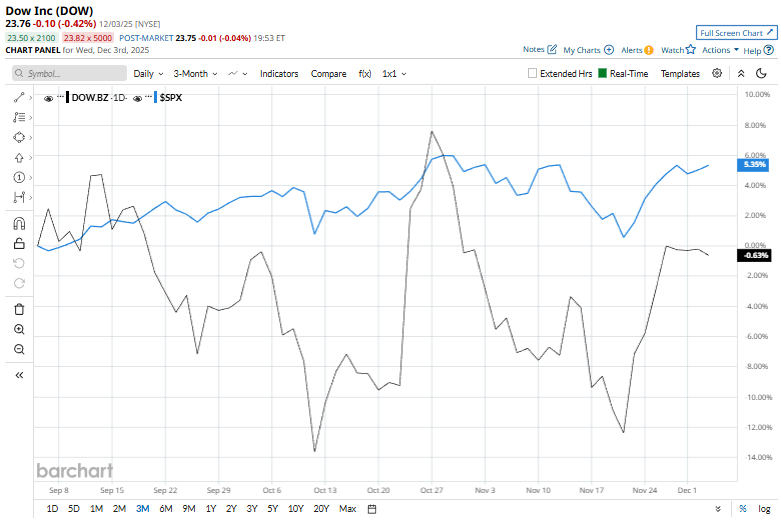Toggle the magnet snap mode
Image resolution: width=781 pixels, height=526 pixels.
[x=19, y=224]
